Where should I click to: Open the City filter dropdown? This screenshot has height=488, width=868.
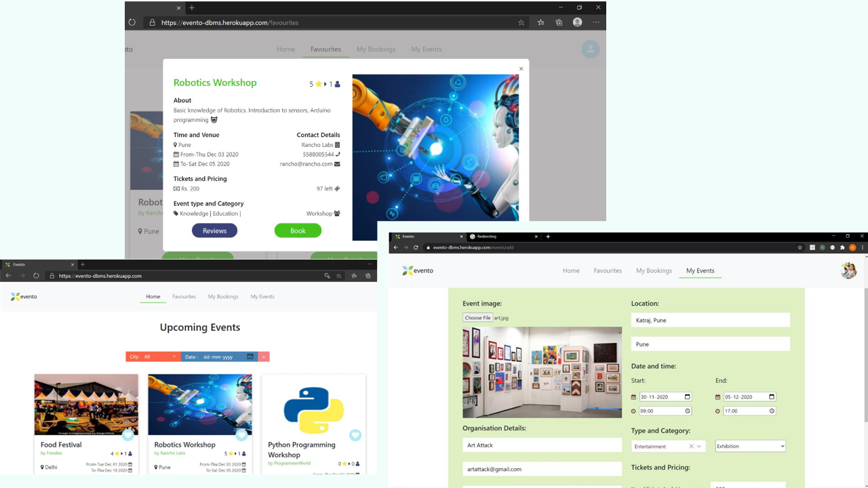point(153,357)
